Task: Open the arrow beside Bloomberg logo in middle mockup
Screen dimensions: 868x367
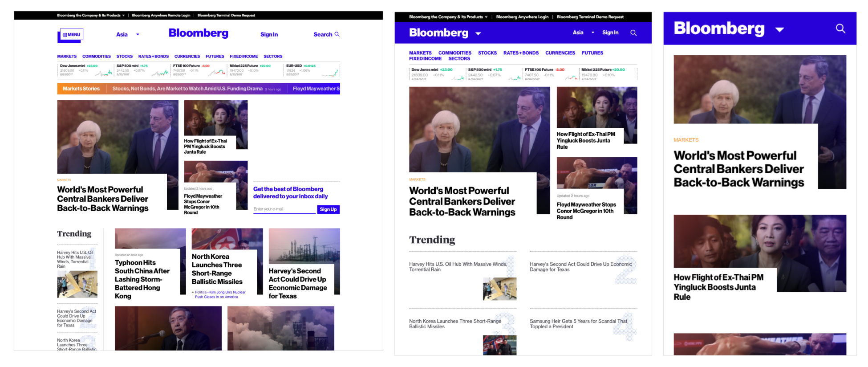Action: pos(478,33)
